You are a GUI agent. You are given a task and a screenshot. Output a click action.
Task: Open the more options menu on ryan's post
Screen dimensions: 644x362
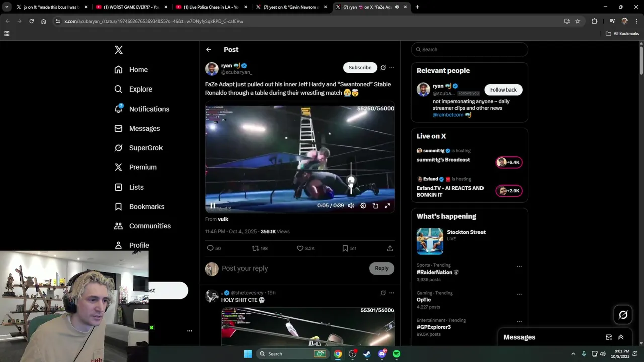pos(392,68)
